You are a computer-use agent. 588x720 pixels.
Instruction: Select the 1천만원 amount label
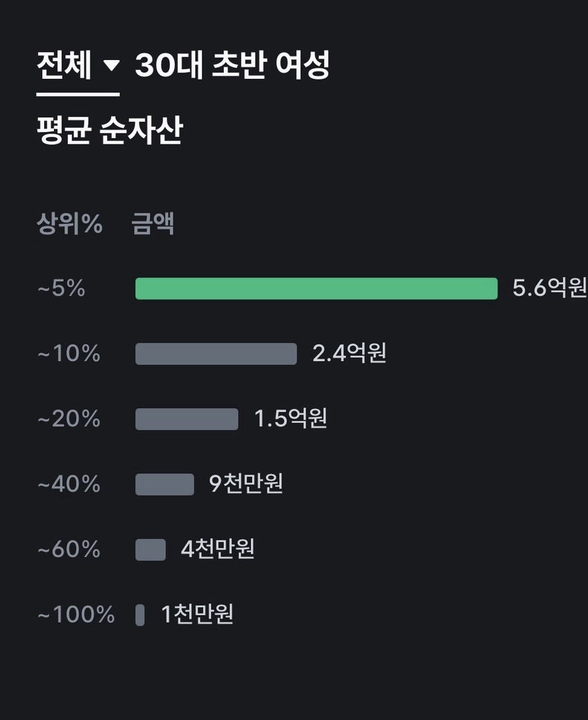coord(199,614)
